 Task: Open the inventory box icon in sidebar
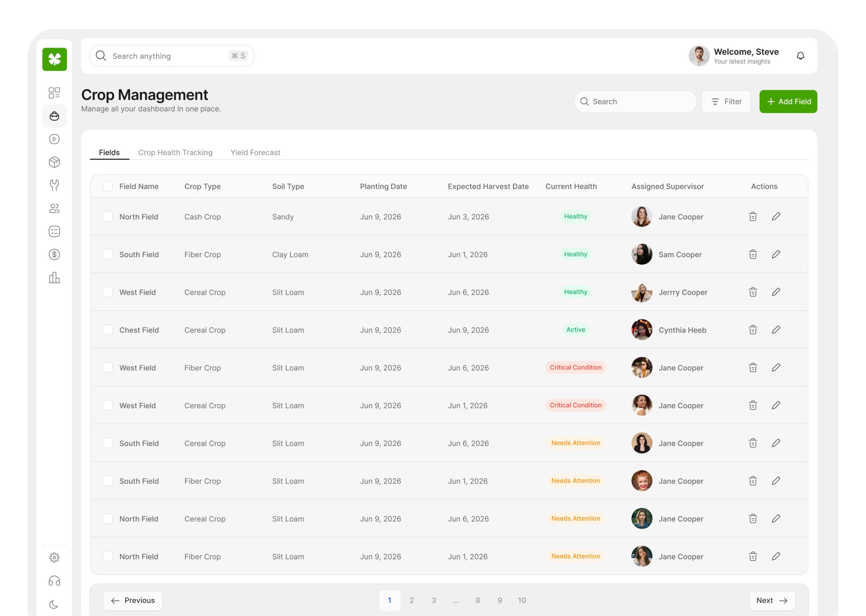tap(54, 162)
